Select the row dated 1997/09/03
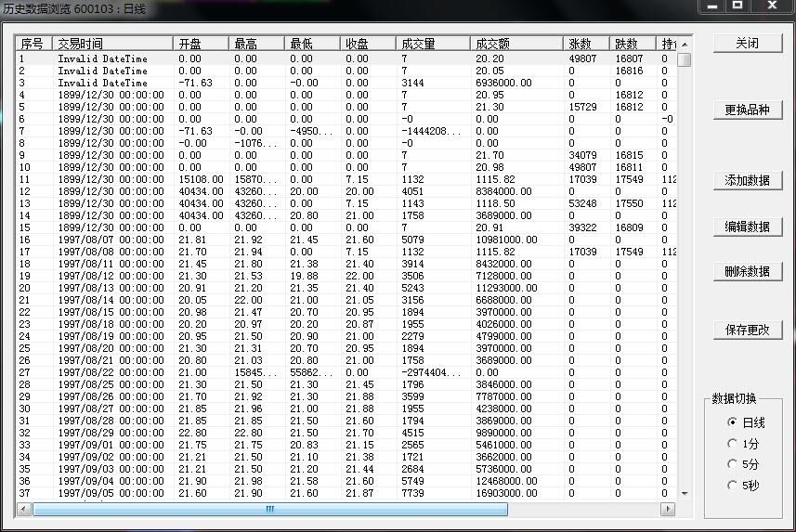796x532 pixels. tap(346, 469)
